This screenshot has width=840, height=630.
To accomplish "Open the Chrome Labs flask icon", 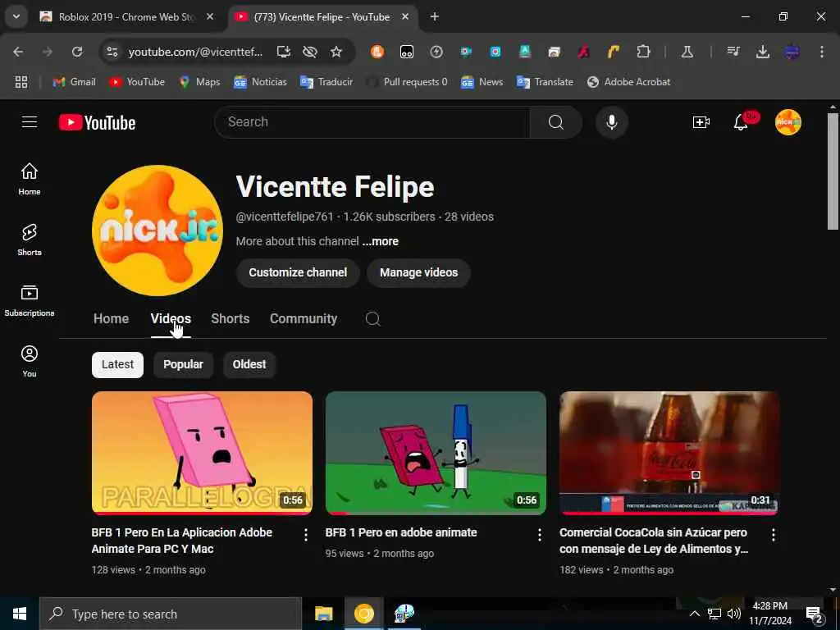I will pyautogui.click(x=687, y=52).
